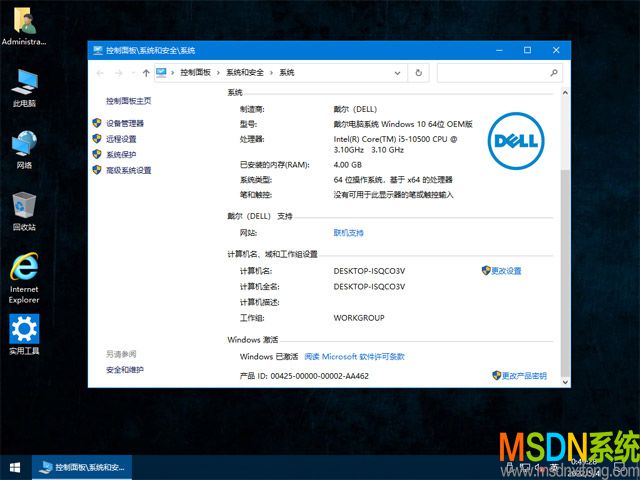640x480 pixels.
Task: Expand chevron after 系统和安全 breadcrumb
Action: 271,73
